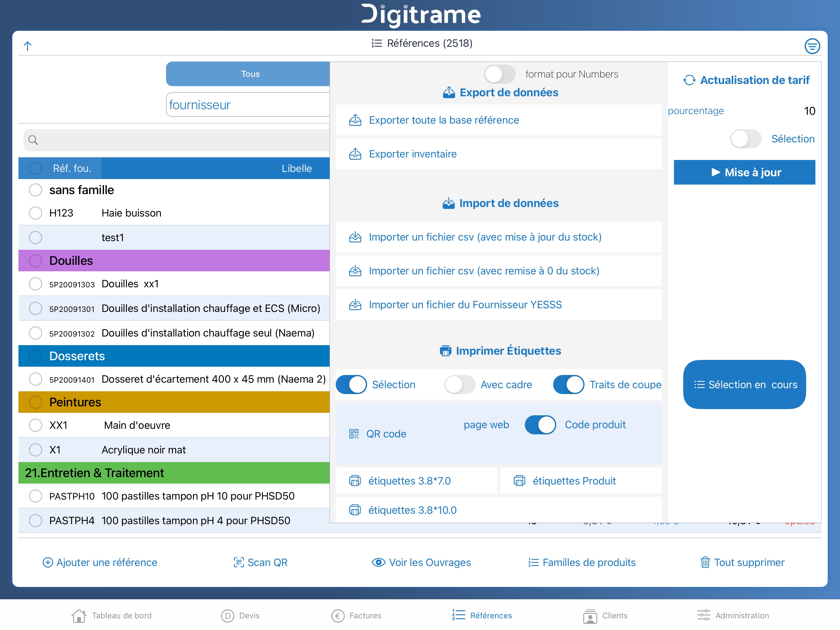Click the up arrow icon at top left
This screenshot has width=840, height=630.
[x=27, y=46]
